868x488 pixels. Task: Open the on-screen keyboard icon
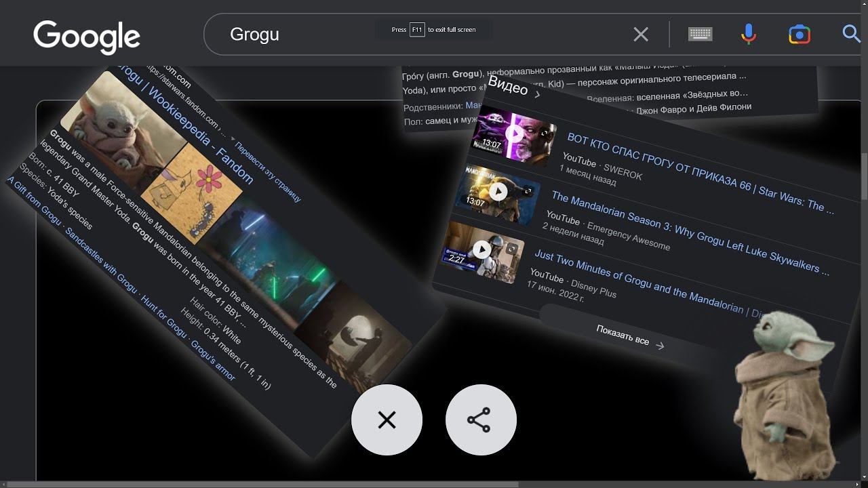701,34
